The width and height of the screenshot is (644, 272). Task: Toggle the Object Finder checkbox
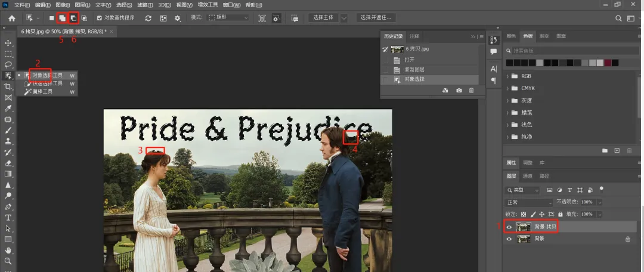tap(100, 18)
